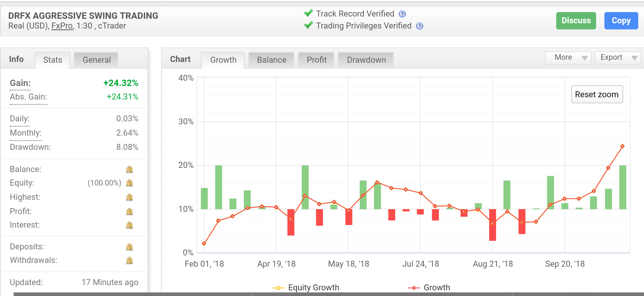The height and width of the screenshot is (296, 644).
Task: Click the lock icon next to Equity
Action: [x=129, y=183]
